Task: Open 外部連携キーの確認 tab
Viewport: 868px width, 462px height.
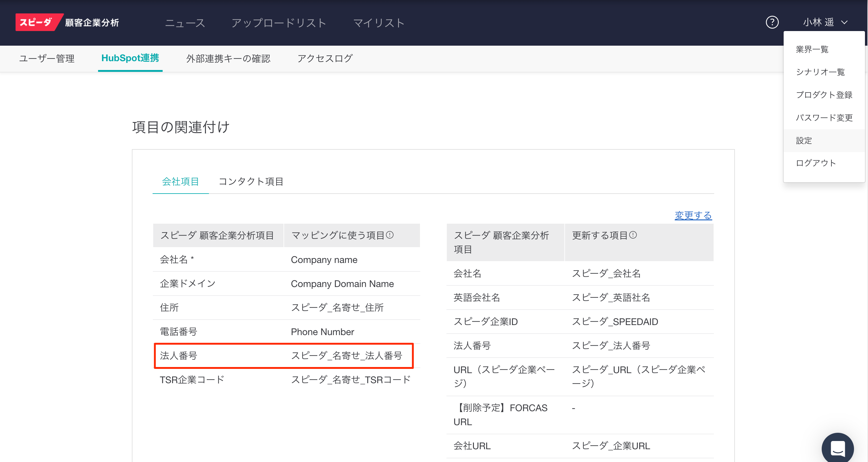Action: pyautogui.click(x=228, y=59)
